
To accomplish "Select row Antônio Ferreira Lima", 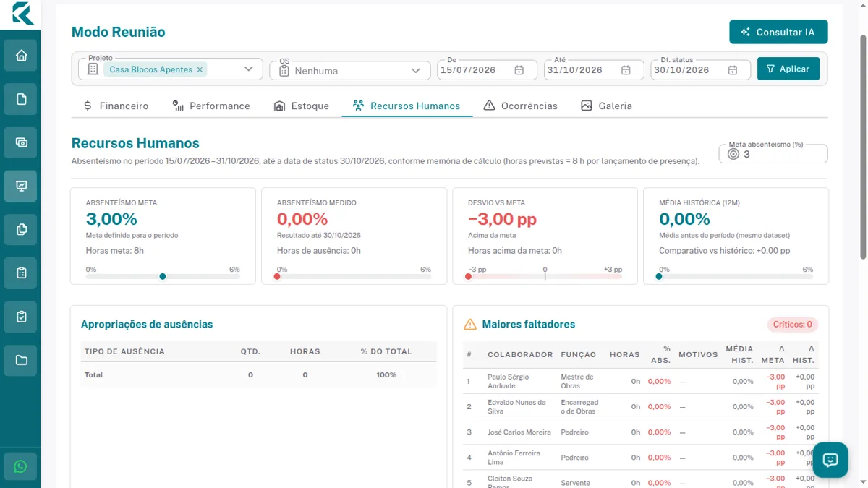I will click(642, 457).
